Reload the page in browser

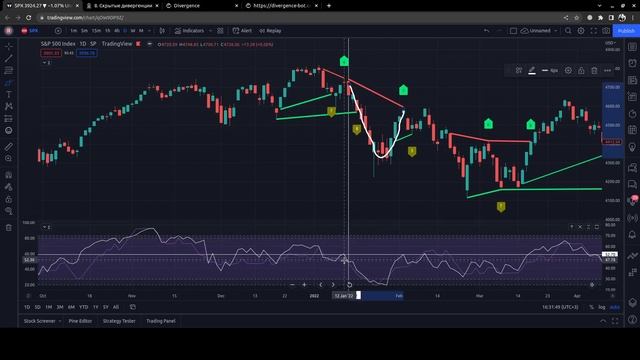tap(29, 18)
